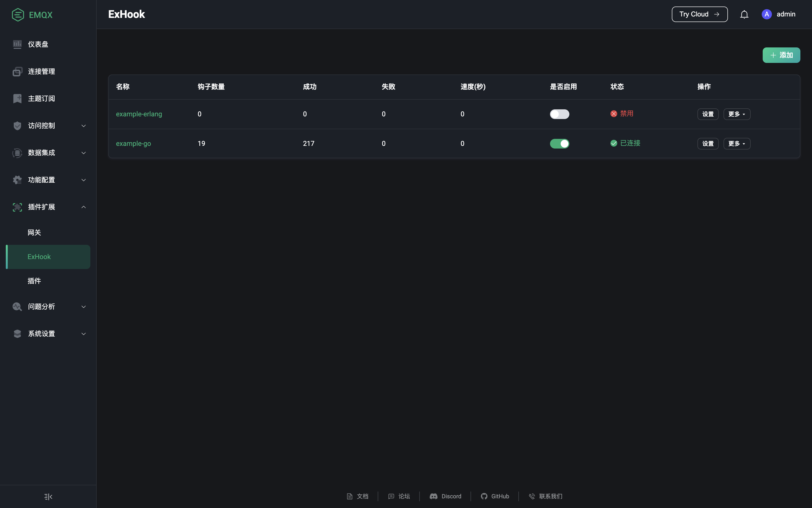Open the GitHub footer link
This screenshot has width=812, height=508.
495,496
